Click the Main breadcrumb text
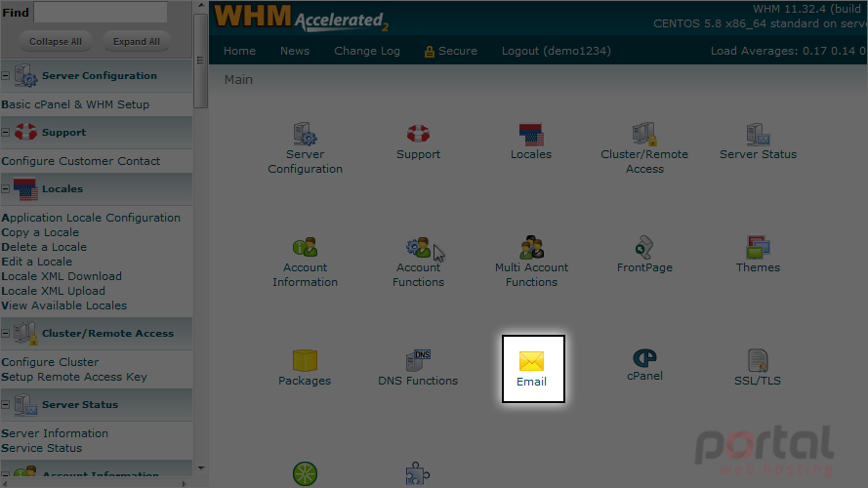Viewport: 868px width, 488px height. point(238,80)
